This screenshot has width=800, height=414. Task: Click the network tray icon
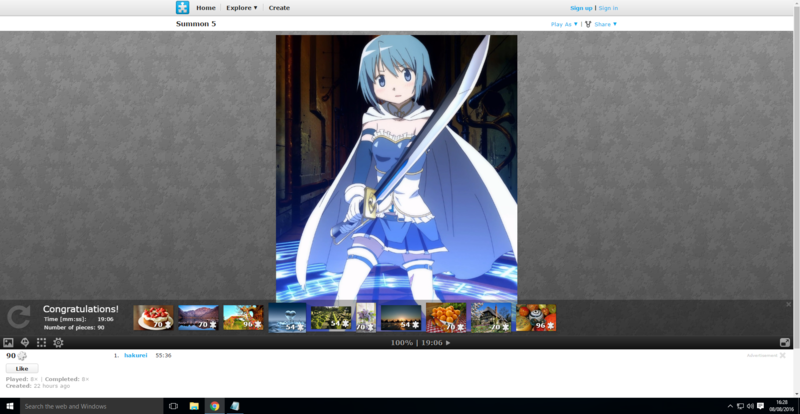coord(740,406)
